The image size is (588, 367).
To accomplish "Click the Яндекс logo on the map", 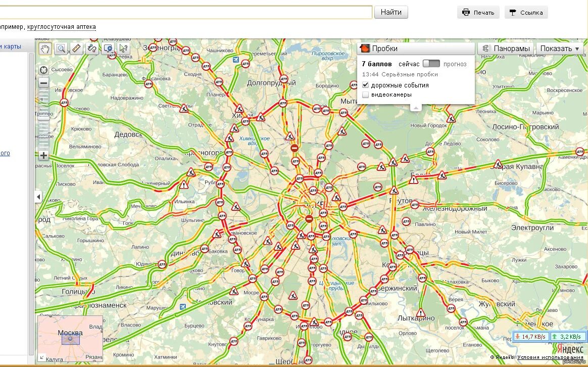I will (570, 348).
